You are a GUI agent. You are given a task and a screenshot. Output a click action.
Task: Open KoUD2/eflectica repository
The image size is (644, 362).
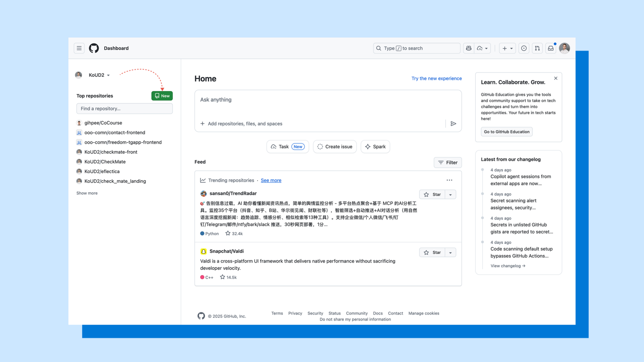coord(102,171)
